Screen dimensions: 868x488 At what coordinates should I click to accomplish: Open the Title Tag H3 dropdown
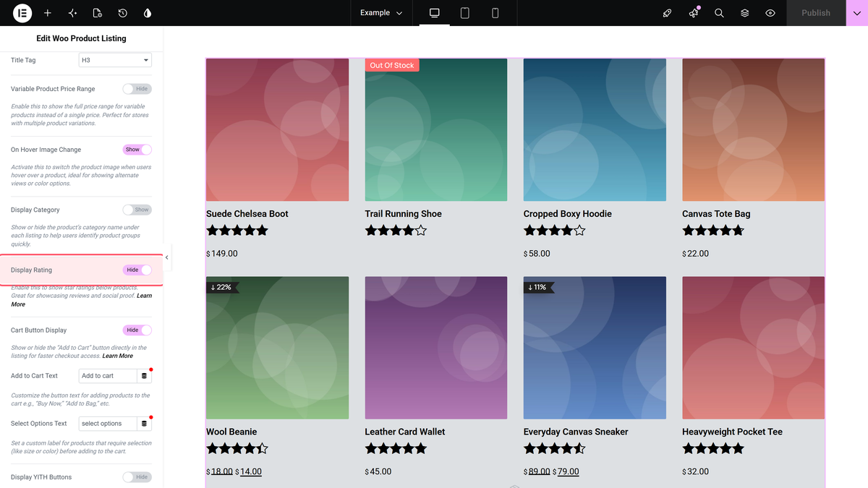115,60
